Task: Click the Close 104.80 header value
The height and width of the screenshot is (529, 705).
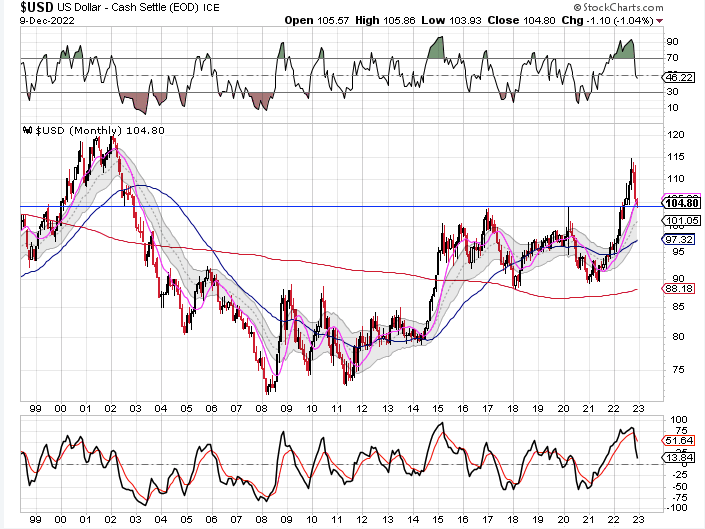Action: 545,20
